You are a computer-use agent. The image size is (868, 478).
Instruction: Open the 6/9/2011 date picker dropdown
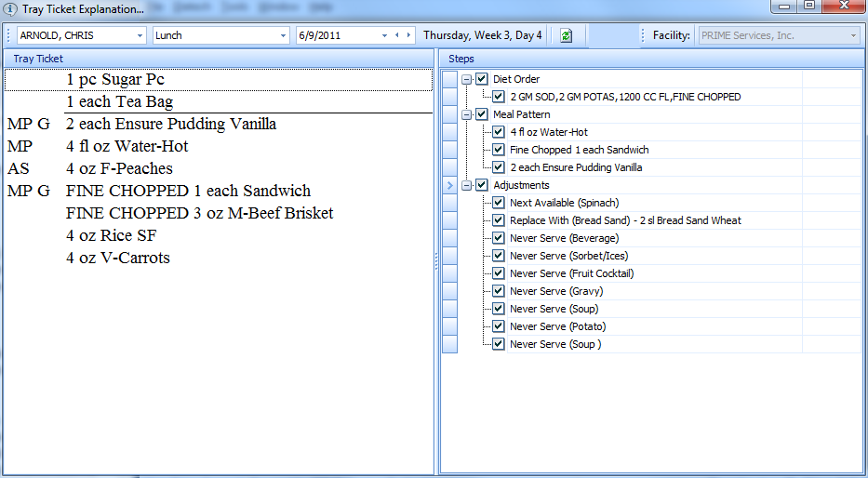[x=383, y=35]
